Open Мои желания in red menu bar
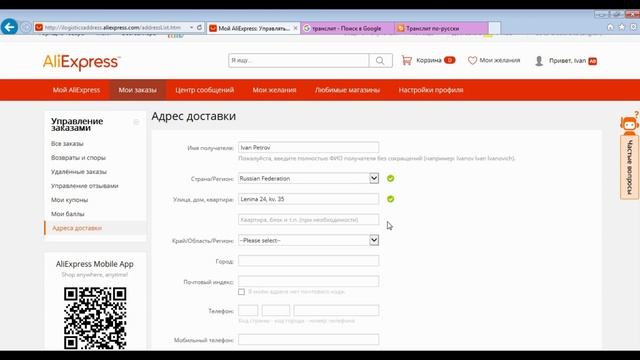 tap(274, 90)
